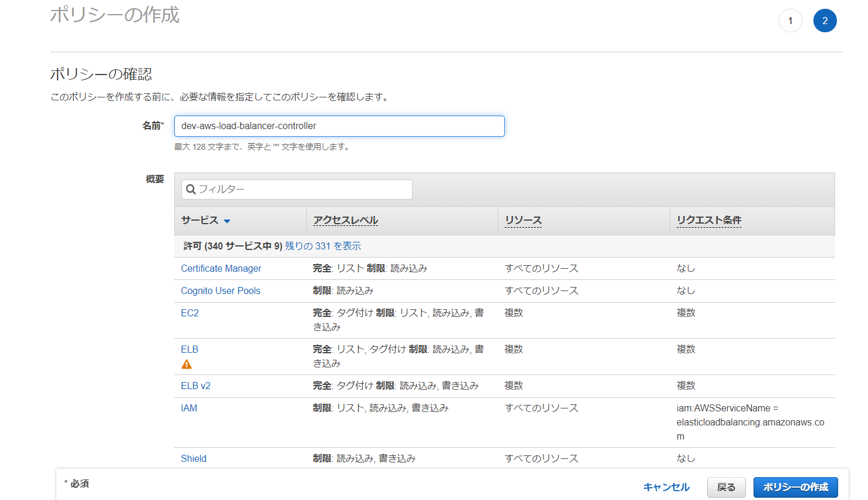Screen dimensions: 868x500
Task: Open the ELB v2 service link
Action: coord(195,386)
